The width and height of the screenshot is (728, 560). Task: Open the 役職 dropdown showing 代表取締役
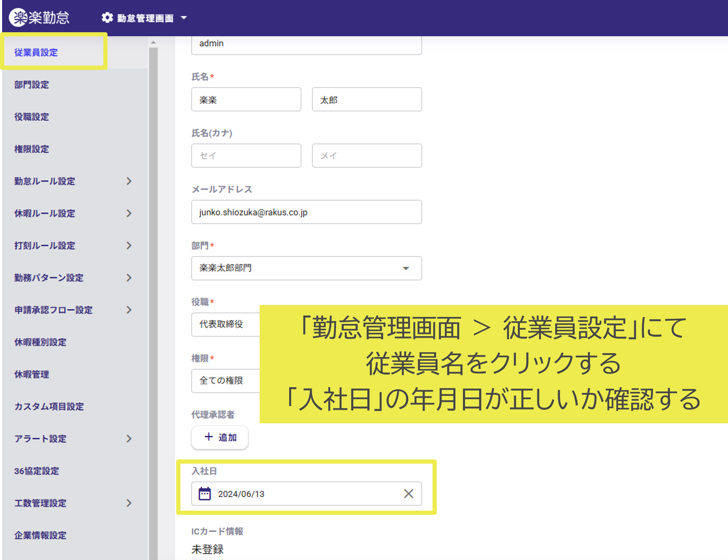coord(225,325)
